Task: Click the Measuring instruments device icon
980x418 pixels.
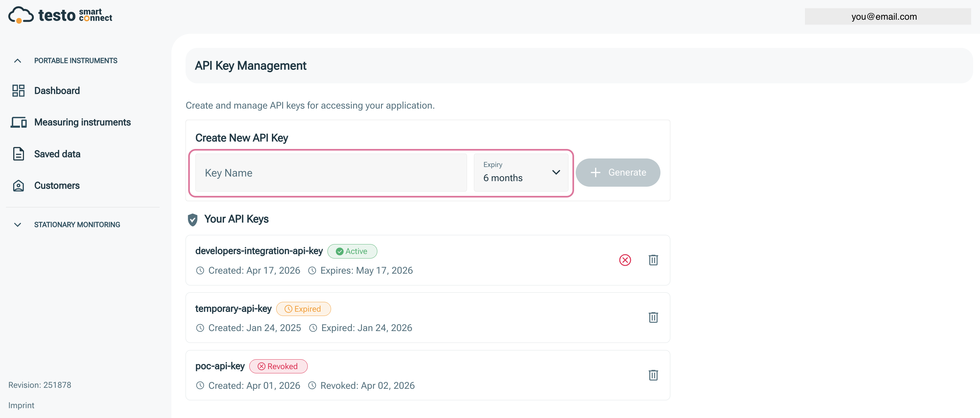Action: pyautogui.click(x=18, y=122)
